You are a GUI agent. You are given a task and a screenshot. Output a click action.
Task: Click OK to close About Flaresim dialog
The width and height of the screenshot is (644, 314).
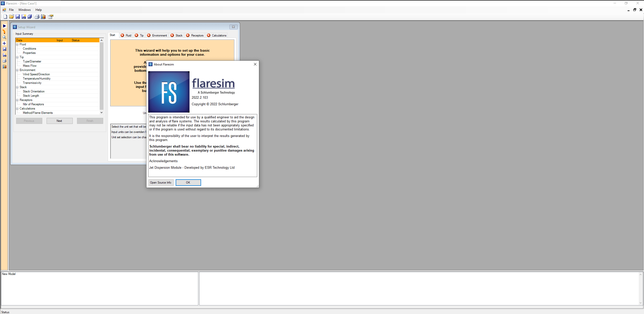pyautogui.click(x=188, y=183)
